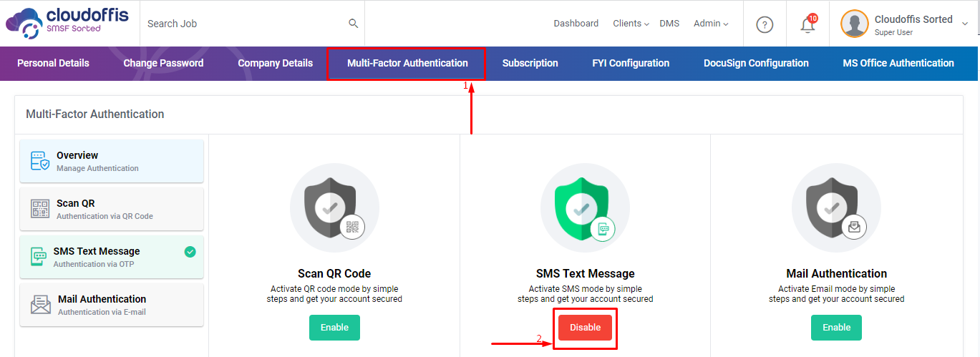This screenshot has height=357, width=980.
Task: Open notifications bell icon
Action: tap(807, 25)
